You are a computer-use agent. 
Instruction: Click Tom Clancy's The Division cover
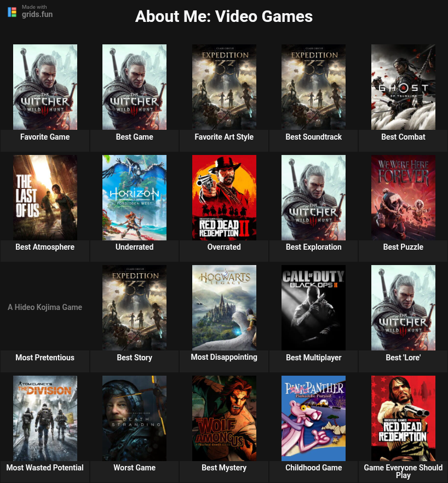pyautogui.click(x=45, y=418)
